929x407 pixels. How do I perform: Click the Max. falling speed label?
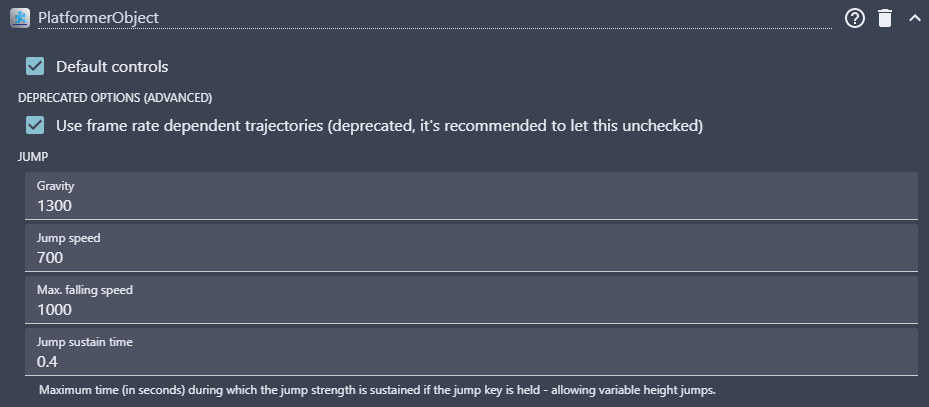[85, 290]
